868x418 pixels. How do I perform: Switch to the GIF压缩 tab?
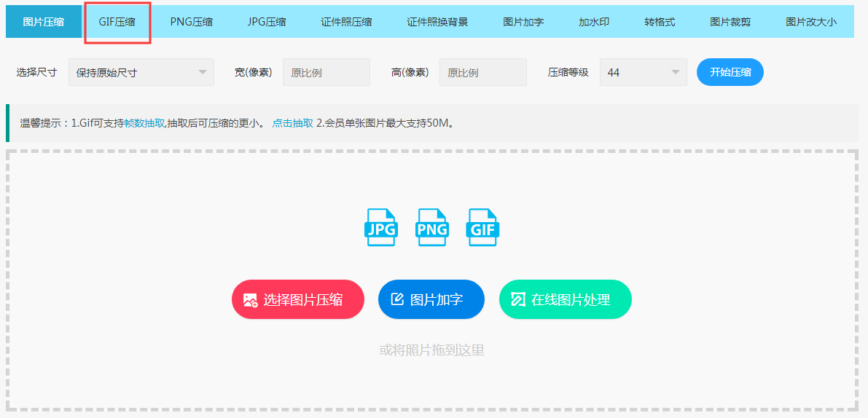[117, 22]
